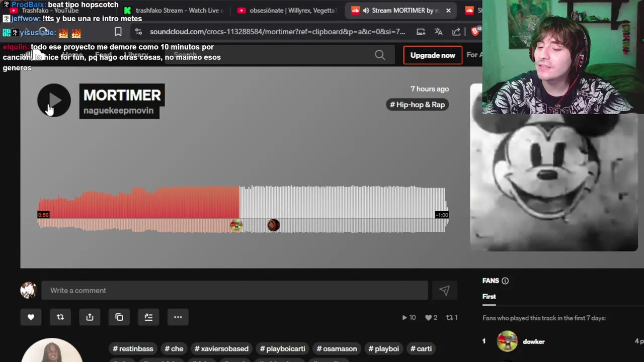
Task: Click the Upgrade now button
Action: click(x=433, y=55)
